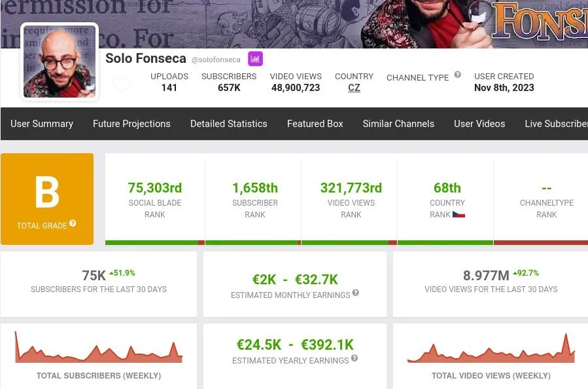This screenshot has width=588, height=389.
Task: Click the Estimated Yearly Earnings help icon
Action: 354,359
